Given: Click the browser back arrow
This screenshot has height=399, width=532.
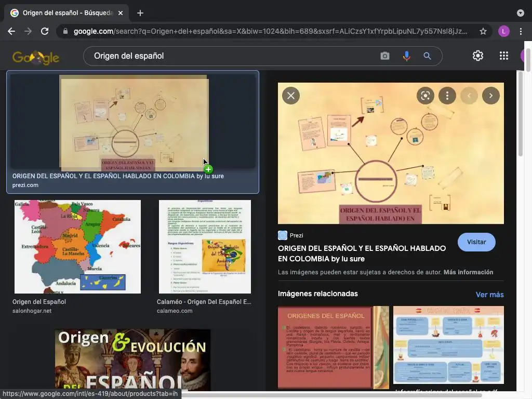Looking at the screenshot, I should click(11, 31).
